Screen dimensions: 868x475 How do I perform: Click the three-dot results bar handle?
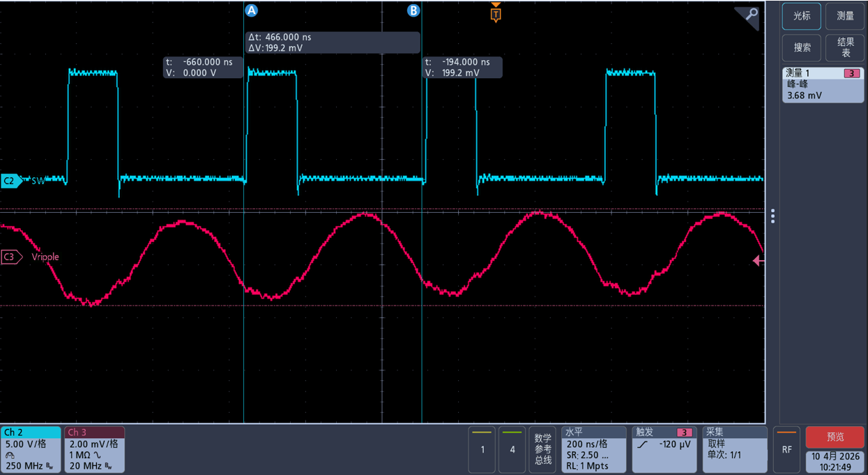[772, 217]
